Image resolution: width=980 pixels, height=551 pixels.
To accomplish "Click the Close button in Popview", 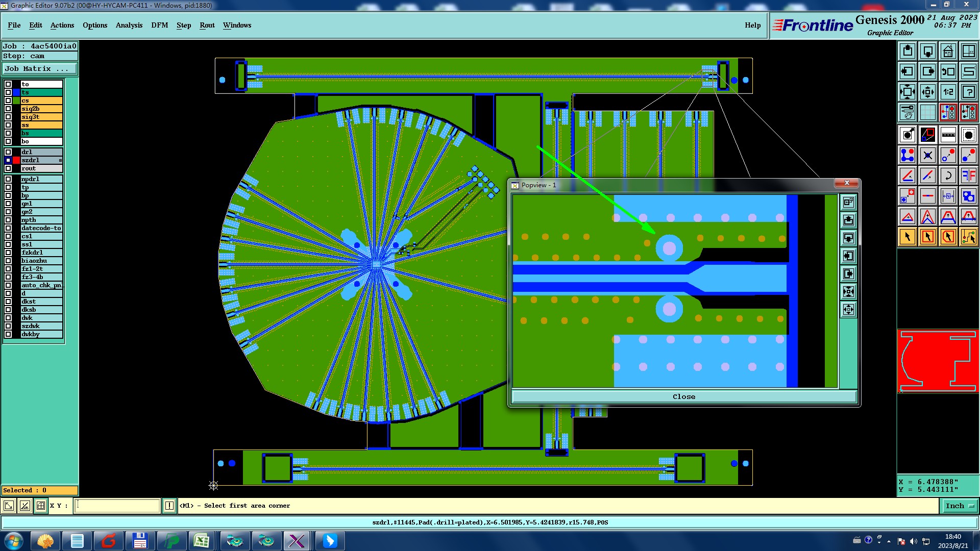I will pyautogui.click(x=683, y=396).
